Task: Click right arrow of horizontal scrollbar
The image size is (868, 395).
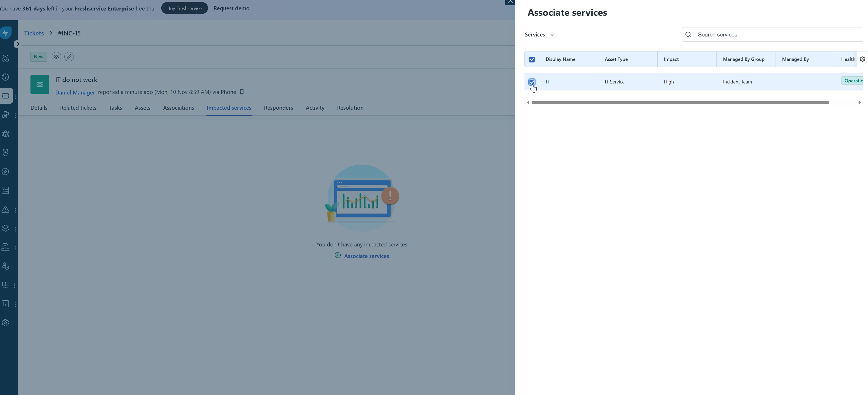Action: (859, 102)
